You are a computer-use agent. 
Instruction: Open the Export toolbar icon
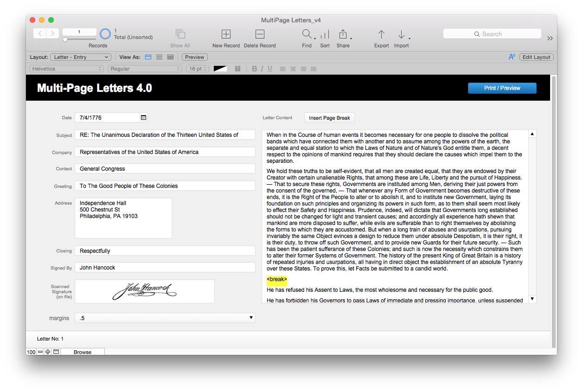point(381,34)
